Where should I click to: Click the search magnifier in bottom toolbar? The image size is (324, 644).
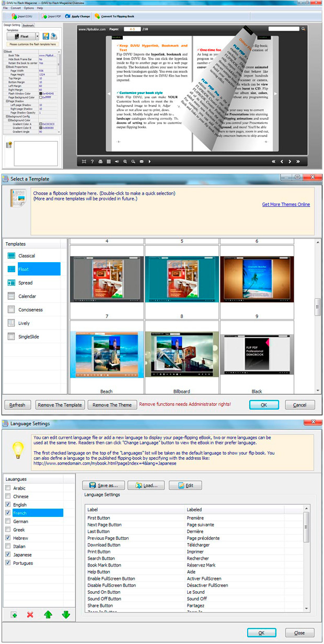(134, 162)
